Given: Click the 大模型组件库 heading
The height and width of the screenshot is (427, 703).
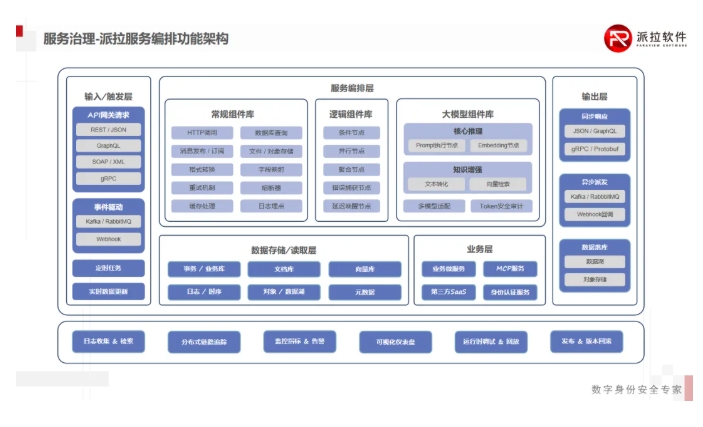Looking at the screenshot, I should (468, 114).
